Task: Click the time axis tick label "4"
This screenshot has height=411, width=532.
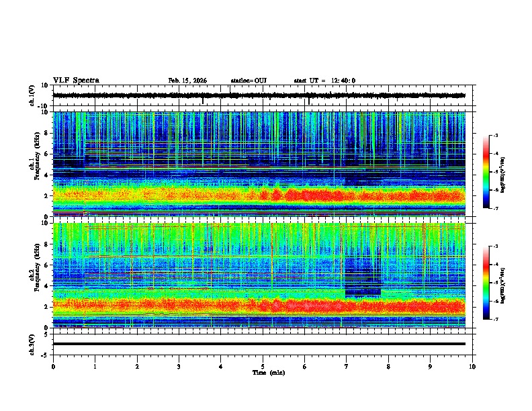Action: (x=221, y=367)
